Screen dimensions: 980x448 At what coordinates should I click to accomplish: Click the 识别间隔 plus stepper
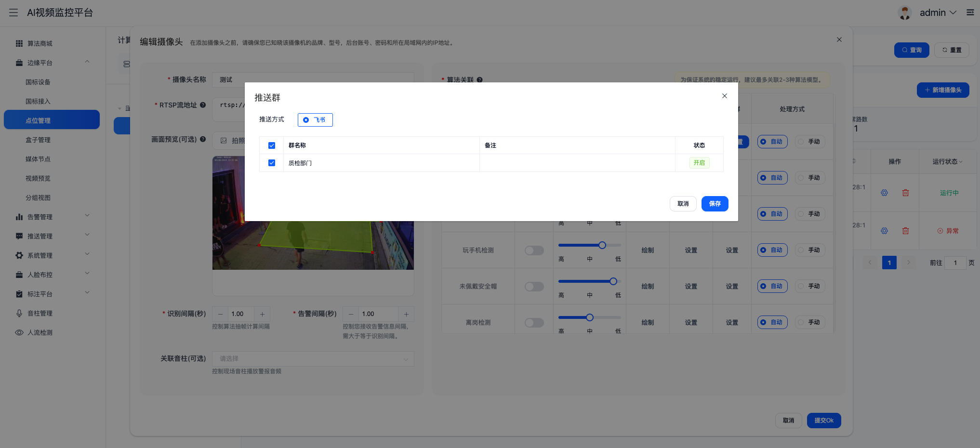tap(262, 314)
